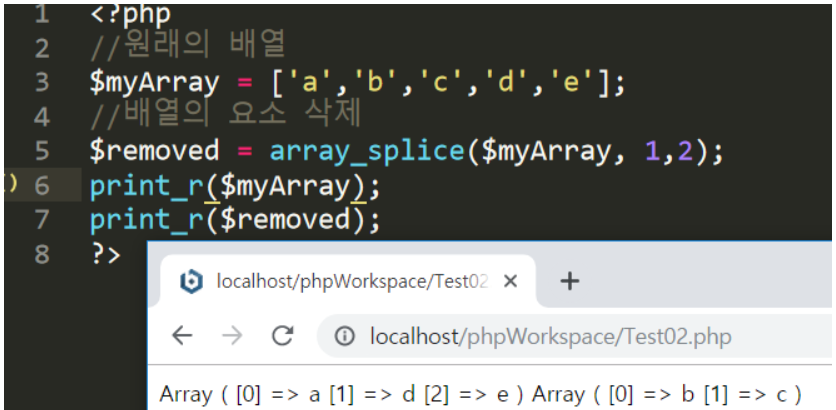Click line number 6 in the editor gutter
Screen dimensions: 836x410
(x=42, y=186)
